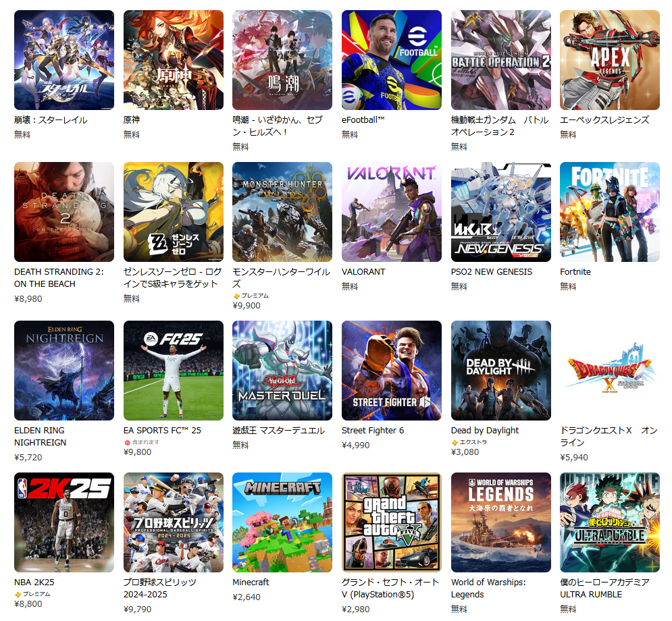672x621 pixels.
Task: Click the ¥5,720 price of Elden Ring Nightreign
Action: tap(28, 458)
